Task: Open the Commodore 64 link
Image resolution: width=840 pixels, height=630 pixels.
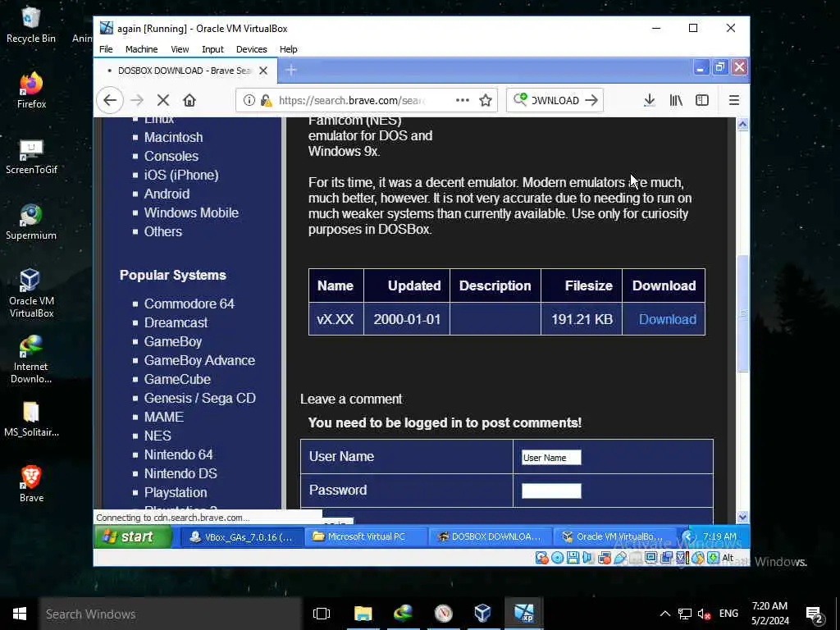Action: pos(189,304)
